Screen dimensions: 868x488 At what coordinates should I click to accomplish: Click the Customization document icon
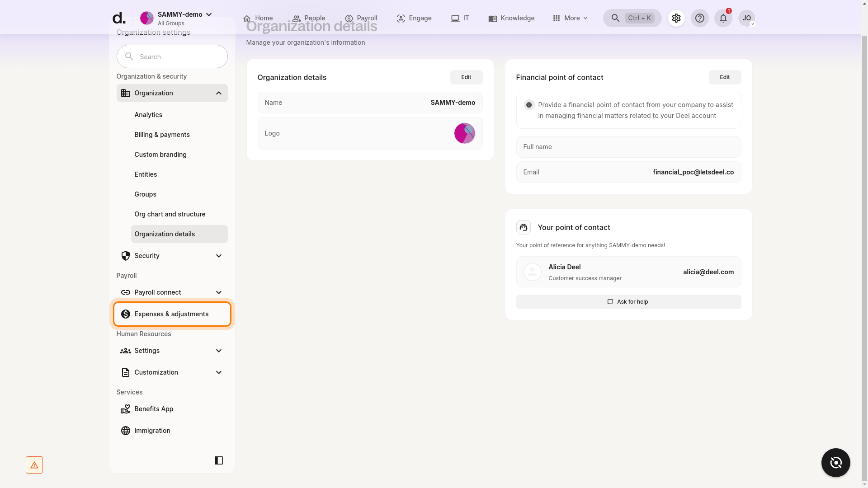click(125, 372)
